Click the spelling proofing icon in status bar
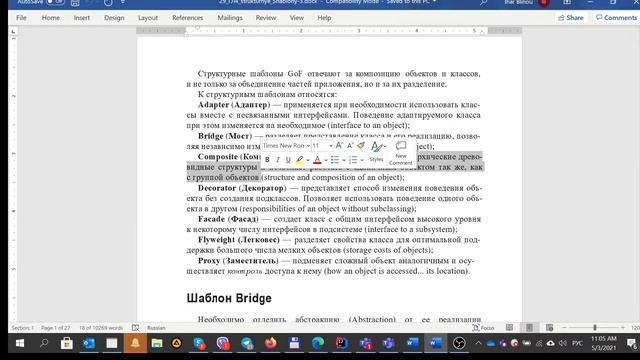The height and width of the screenshot is (360, 640). pyautogui.click(x=136, y=328)
